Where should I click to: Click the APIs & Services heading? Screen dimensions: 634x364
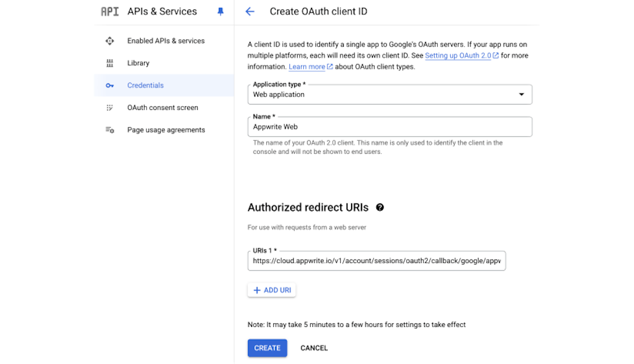[162, 11]
